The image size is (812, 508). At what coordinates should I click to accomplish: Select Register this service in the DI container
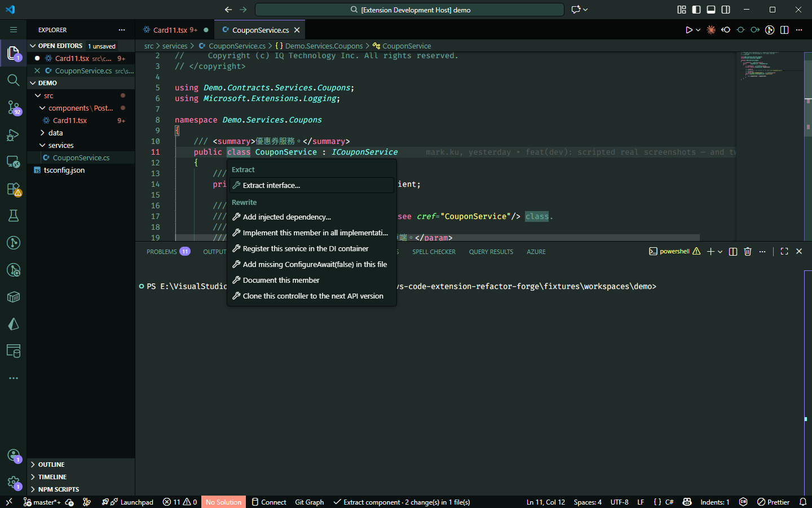(x=312, y=248)
